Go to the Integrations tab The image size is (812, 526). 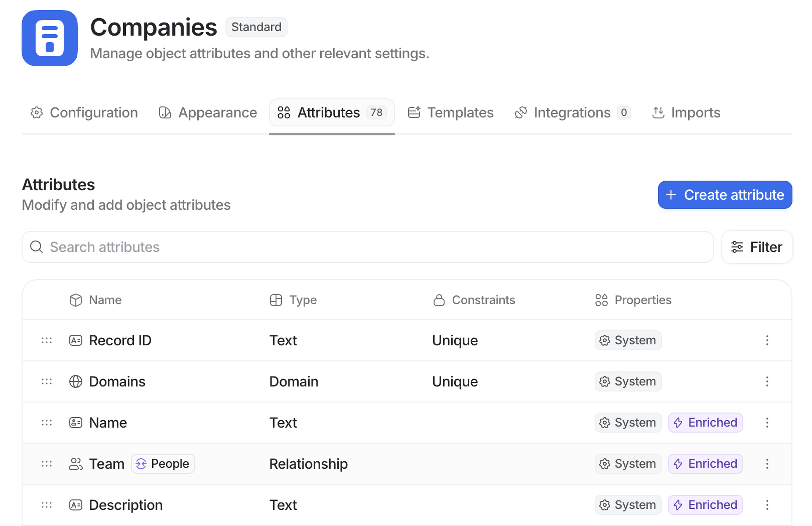click(572, 113)
